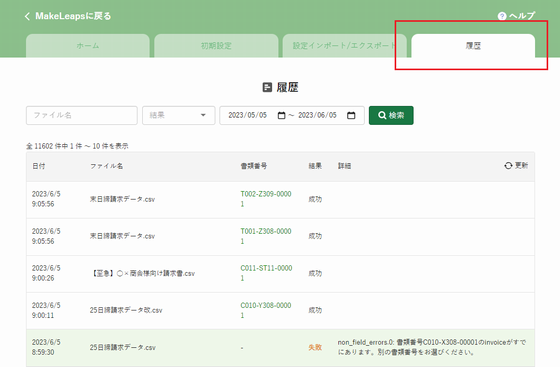Open document number C011-ST11-00001
Screen dimensions: 560x367
tap(266, 273)
